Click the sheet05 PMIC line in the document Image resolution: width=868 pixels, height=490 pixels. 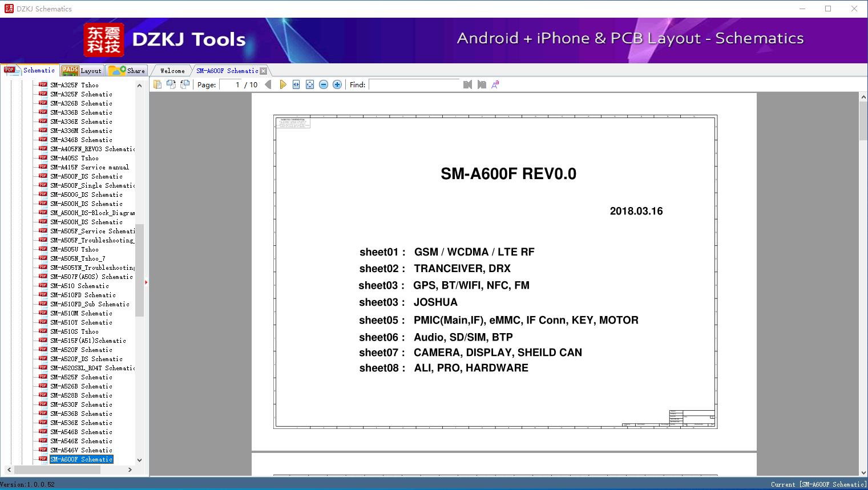pyautogui.click(x=499, y=320)
